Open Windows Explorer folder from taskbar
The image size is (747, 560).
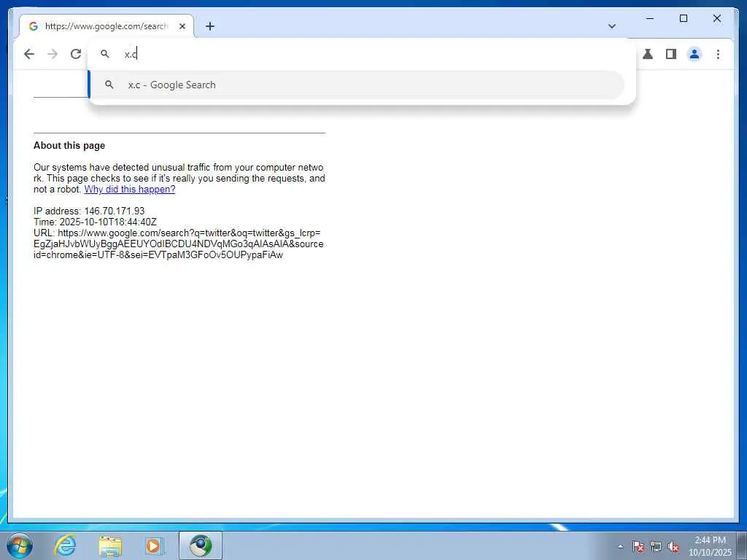click(110, 545)
